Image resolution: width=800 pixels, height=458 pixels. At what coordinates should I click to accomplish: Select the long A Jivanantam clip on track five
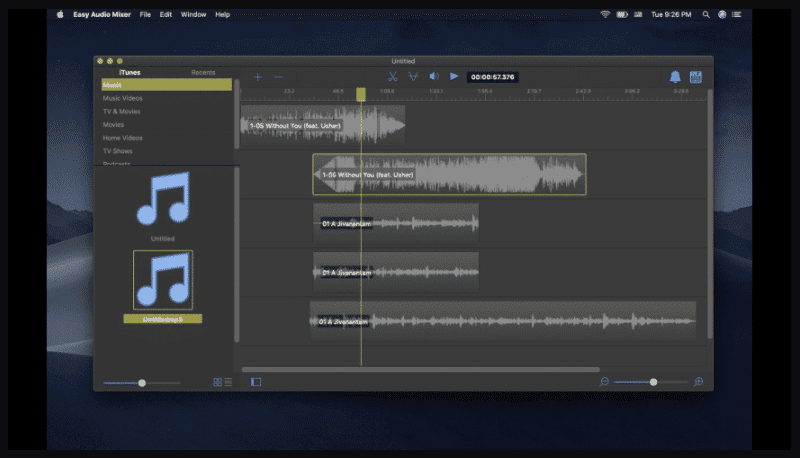point(503,321)
